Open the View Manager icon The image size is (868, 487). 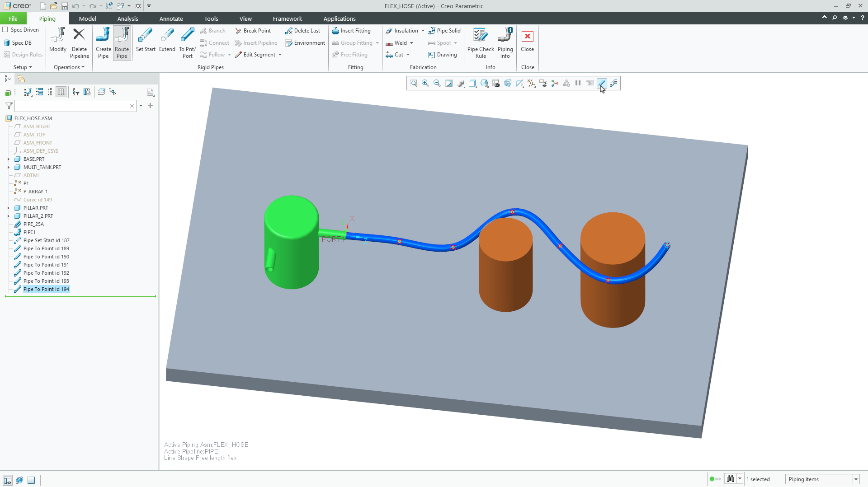(496, 83)
